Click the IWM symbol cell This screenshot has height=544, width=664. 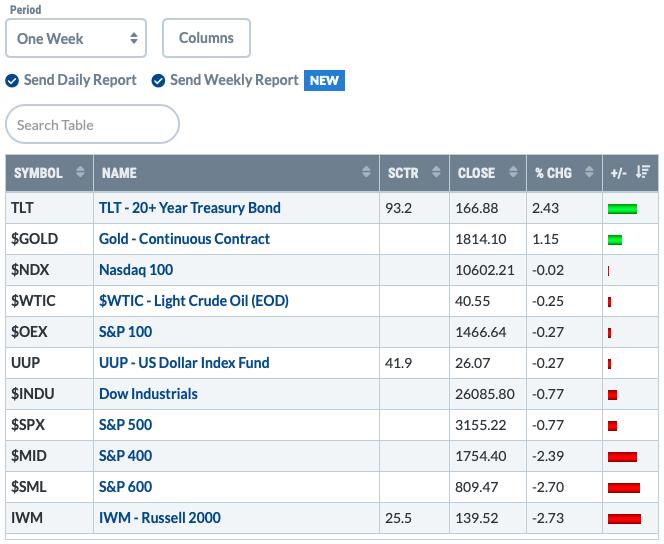[x=50, y=517]
